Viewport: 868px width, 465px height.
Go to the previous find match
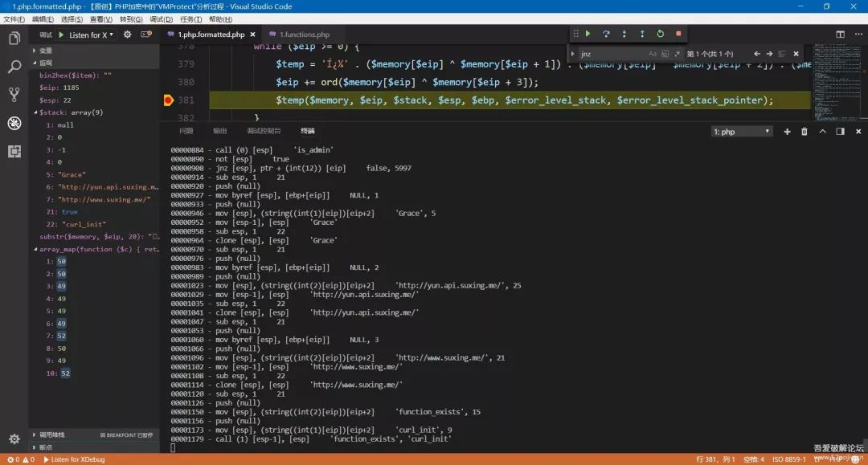(x=757, y=54)
